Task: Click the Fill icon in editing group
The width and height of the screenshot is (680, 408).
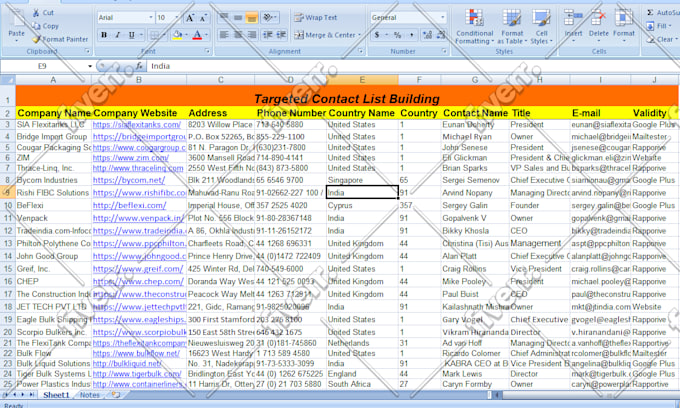Action: coord(650,26)
